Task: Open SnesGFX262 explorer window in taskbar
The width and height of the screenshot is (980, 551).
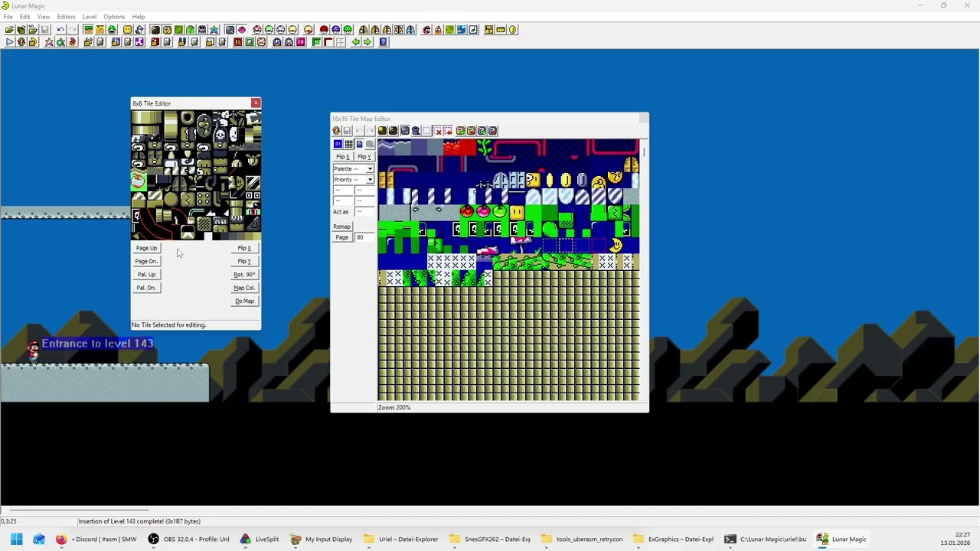Action: [x=490, y=539]
